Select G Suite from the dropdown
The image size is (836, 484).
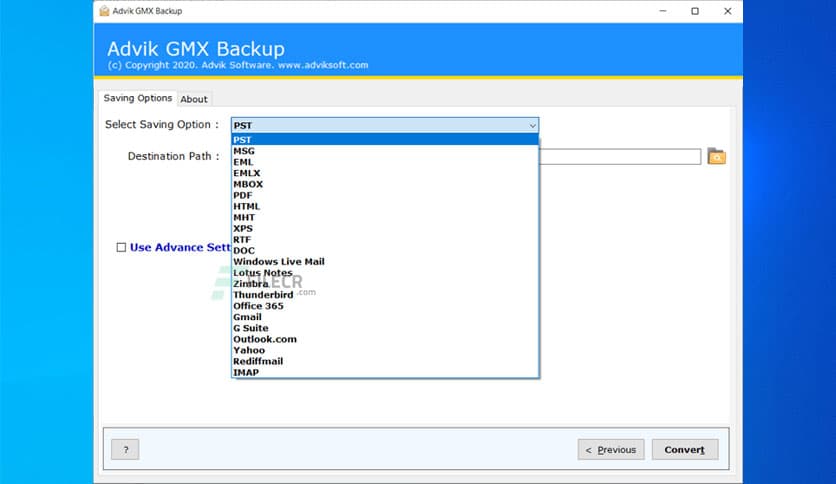385,328
